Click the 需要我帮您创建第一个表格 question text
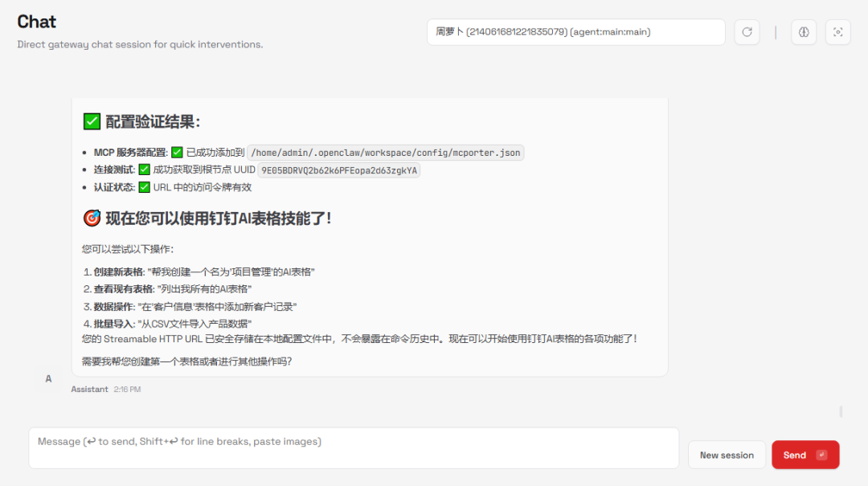This screenshot has height=486, width=868. click(186, 361)
